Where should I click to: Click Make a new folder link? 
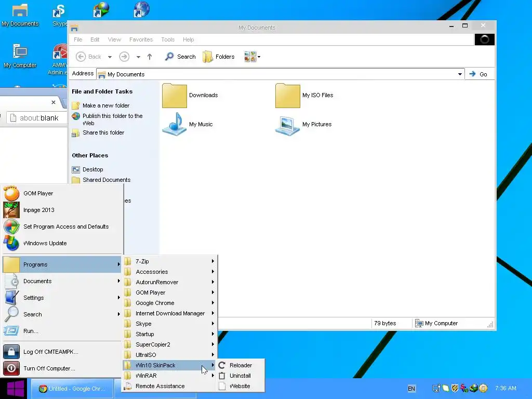coord(106,105)
